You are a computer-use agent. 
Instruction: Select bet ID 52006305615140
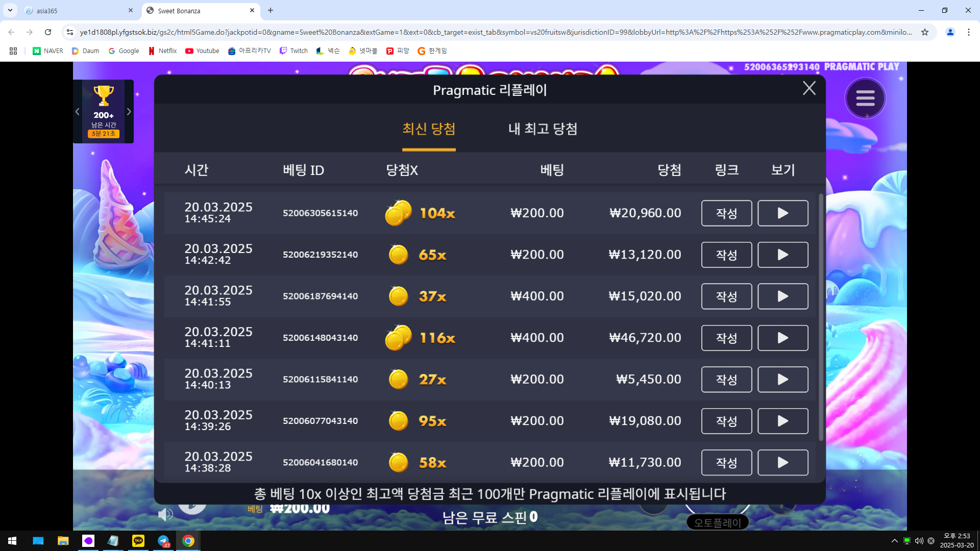pyautogui.click(x=320, y=213)
